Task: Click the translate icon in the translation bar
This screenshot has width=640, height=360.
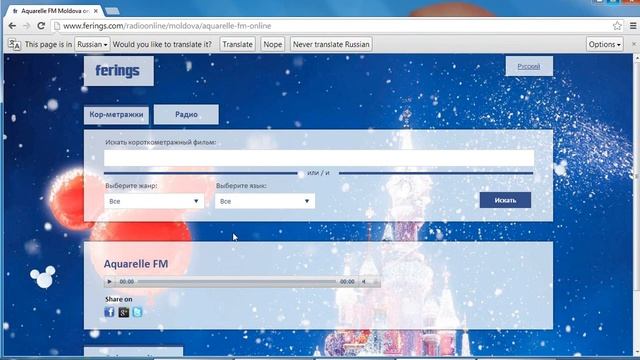Action: (x=14, y=44)
